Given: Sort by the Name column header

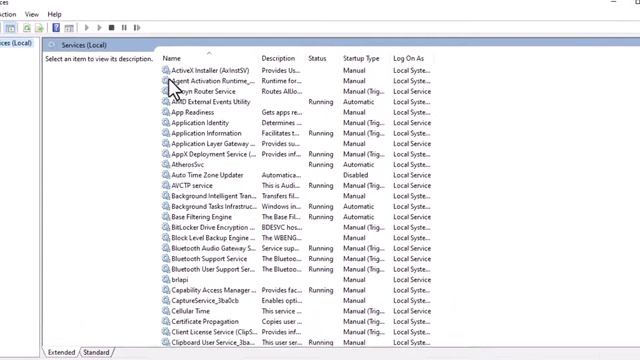Looking at the screenshot, I should pyautogui.click(x=171, y=58).
